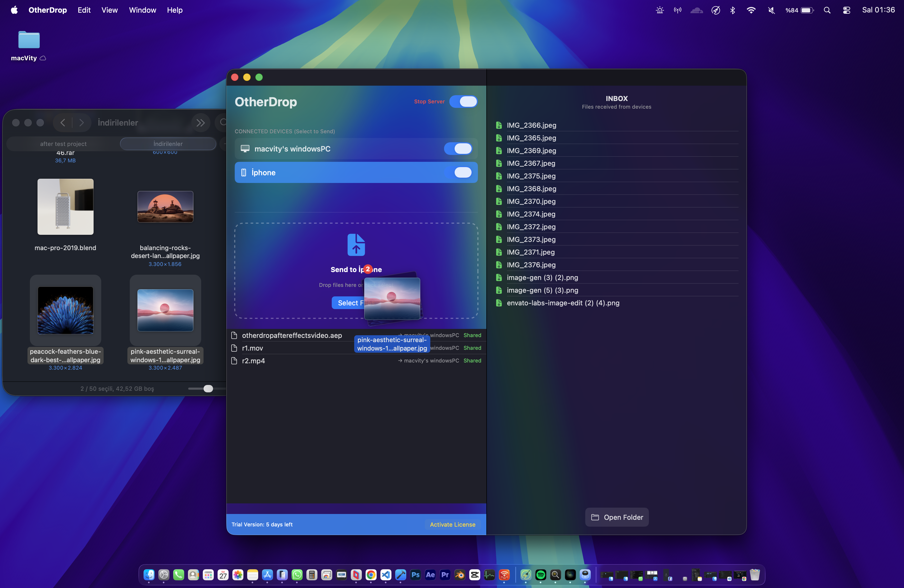The width and height of the screenshot is (904, 588).
Task: Expand Finder toolbar overflow chevrons
Action: (x=201, y=122)
